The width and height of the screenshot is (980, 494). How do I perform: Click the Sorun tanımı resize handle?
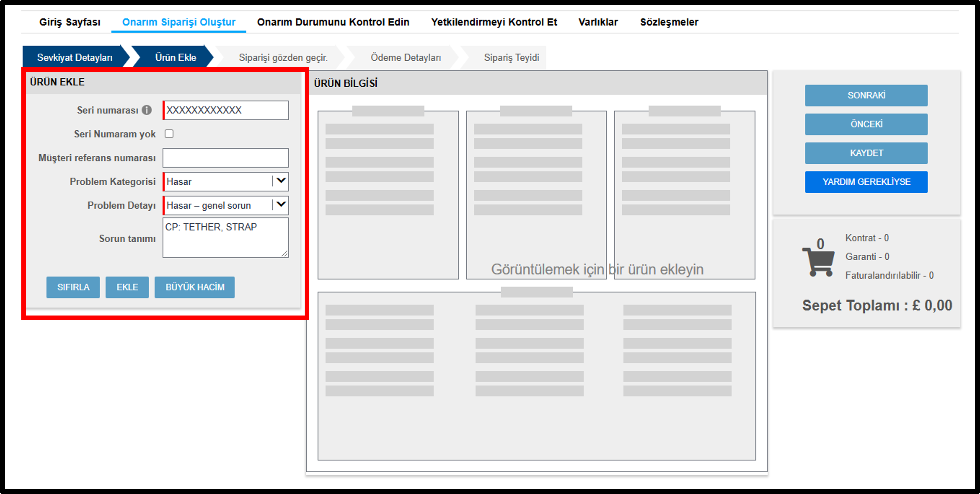tap(285, 254)
